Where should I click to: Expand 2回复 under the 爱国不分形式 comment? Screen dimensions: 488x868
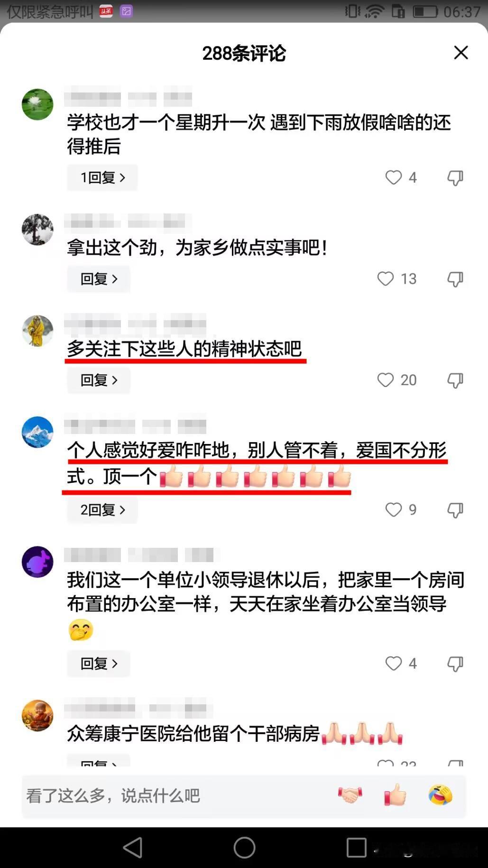point(102,510)
